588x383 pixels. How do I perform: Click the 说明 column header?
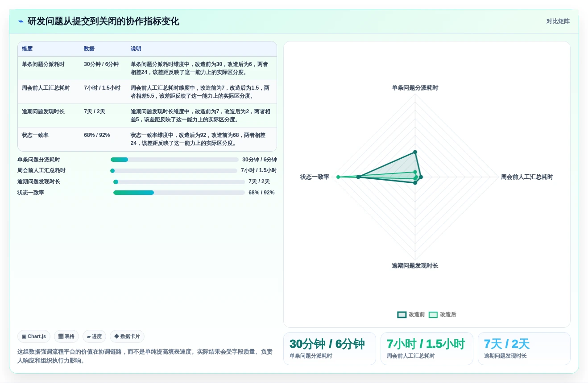(136, 49)
